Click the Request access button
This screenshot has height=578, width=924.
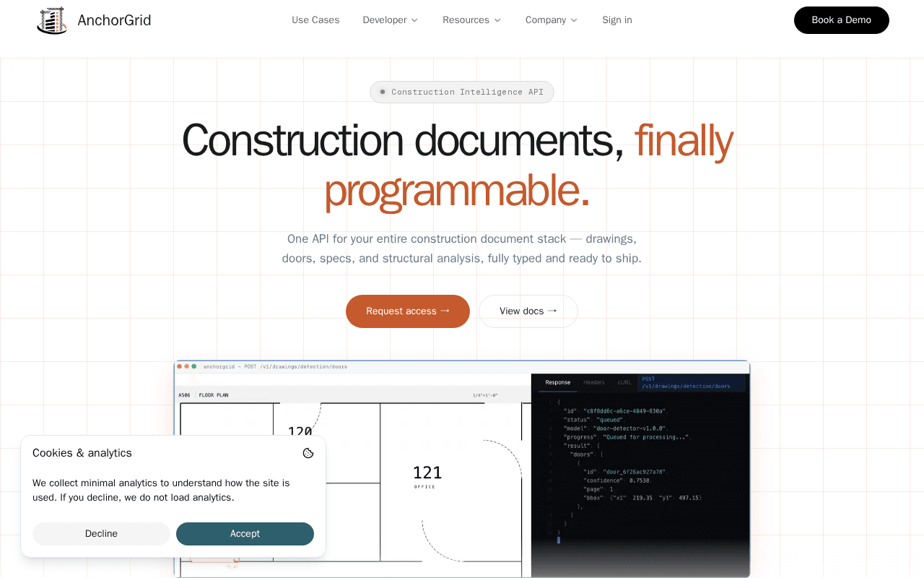(x=408, y=311)
